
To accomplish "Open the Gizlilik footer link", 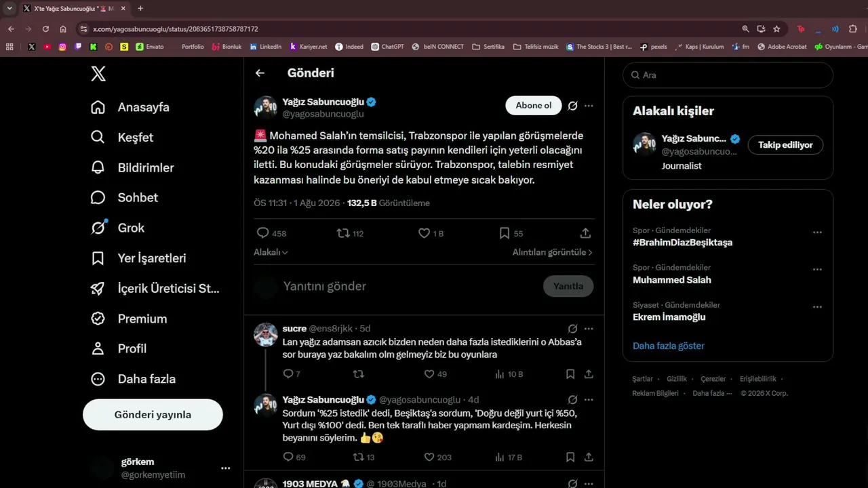I will tap(677, 379).
